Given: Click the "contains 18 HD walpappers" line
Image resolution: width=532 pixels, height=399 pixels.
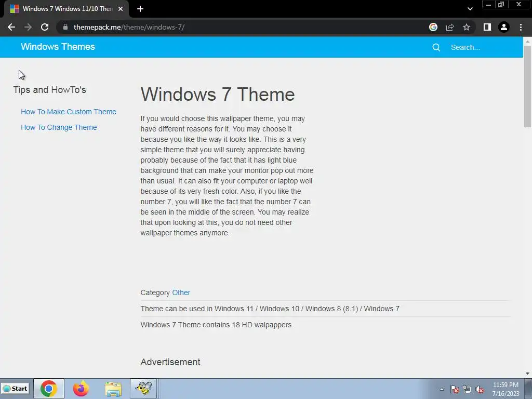Looking at the screenshot, I should tap(216, 325).
